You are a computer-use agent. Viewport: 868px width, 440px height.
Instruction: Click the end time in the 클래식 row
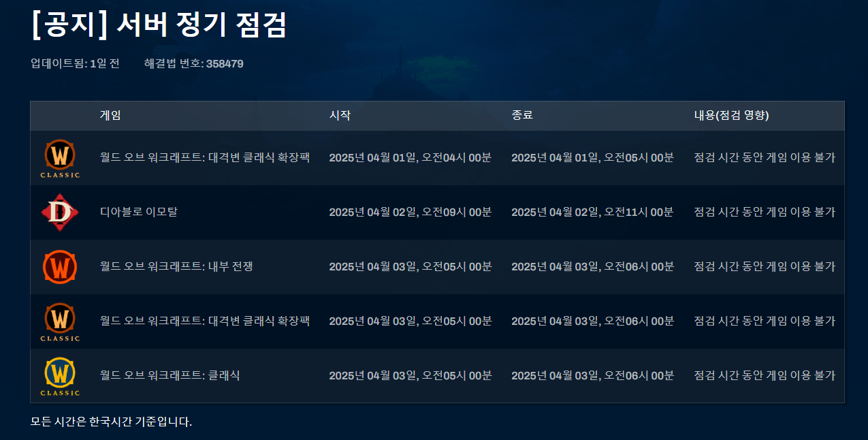click(593, 375)
